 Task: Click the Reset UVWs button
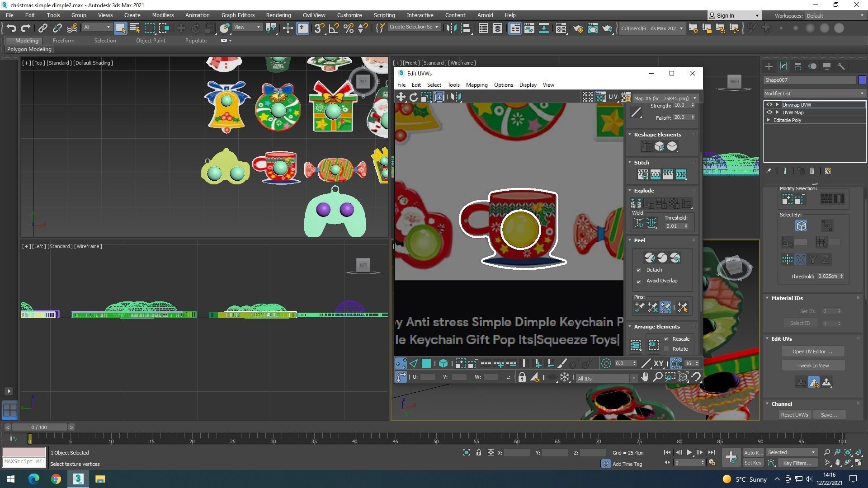tap(794, 415)
